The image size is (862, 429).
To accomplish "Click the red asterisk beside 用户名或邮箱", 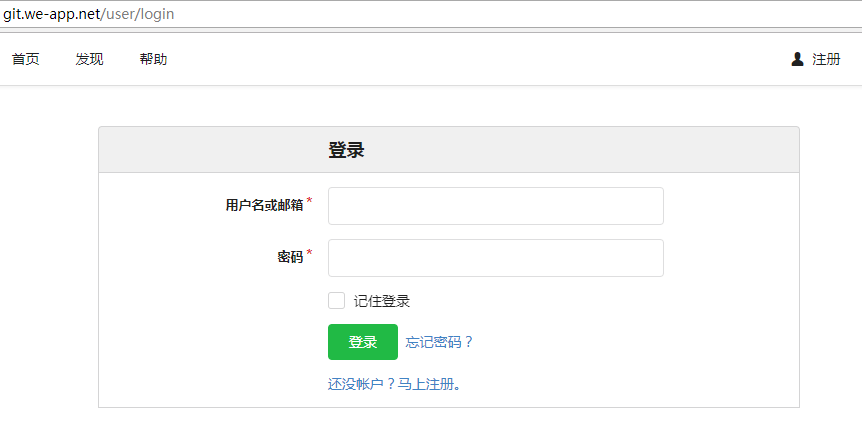I will click(x=309, y=202).
